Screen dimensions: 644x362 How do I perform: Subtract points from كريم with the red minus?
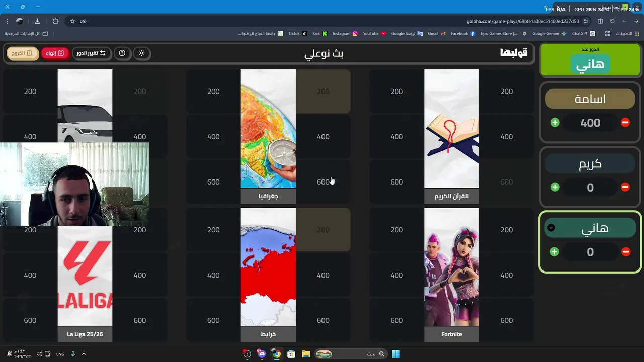[x=625, y=187]
